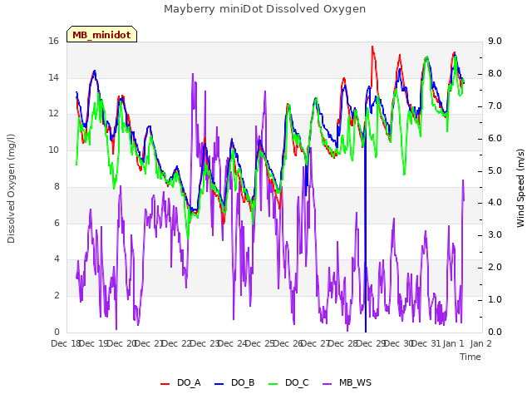532x399 pixels.
Task: Click the purple MB_WS legend color marker
Action: click(x=327, y=384)
